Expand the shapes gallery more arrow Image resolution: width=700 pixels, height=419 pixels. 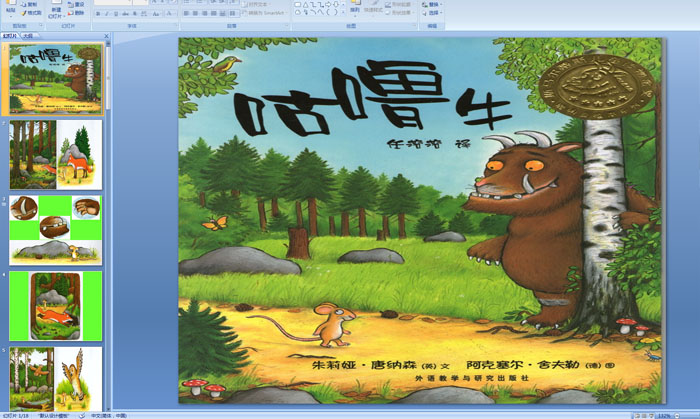coord(343,13)
